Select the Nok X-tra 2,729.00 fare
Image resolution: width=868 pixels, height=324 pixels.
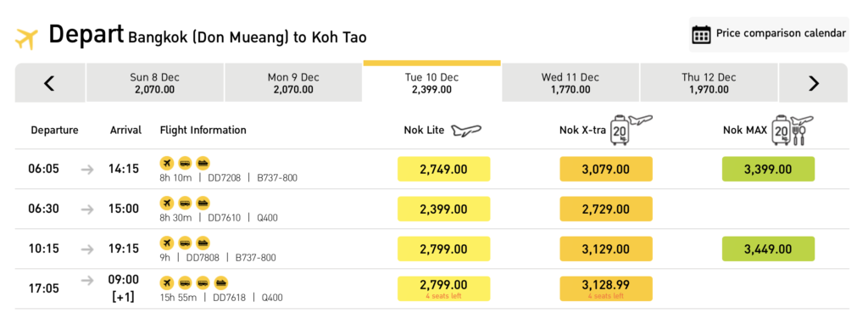pos(606,209)
